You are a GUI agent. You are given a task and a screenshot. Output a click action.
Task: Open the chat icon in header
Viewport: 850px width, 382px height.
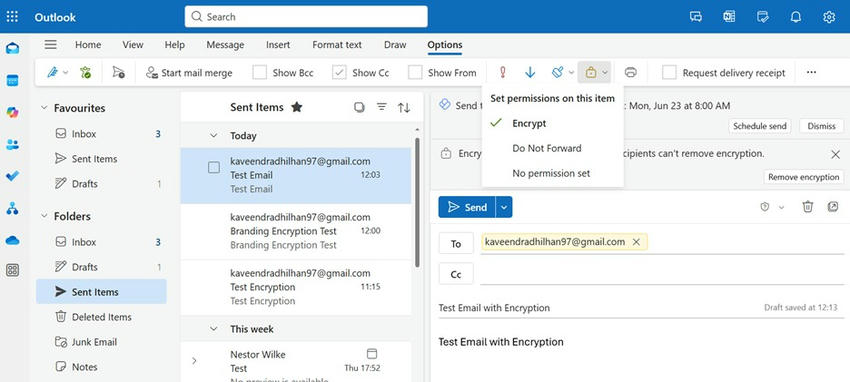696,17
